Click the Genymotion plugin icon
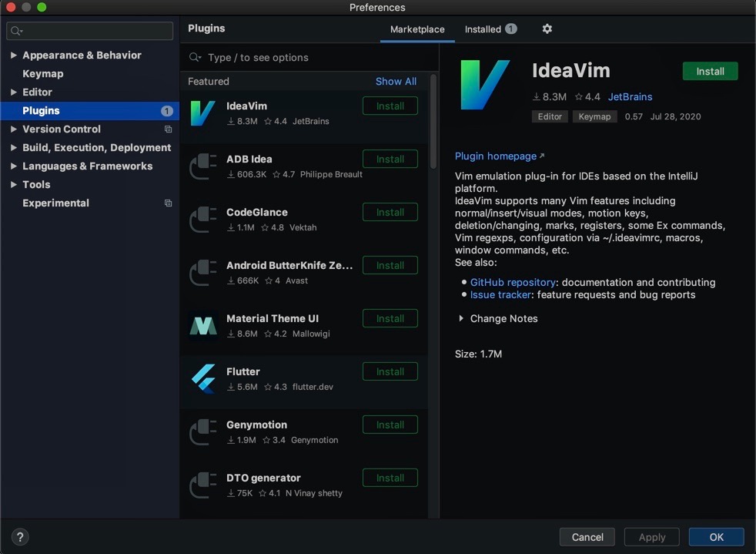This screenshot has width=756, height=554. click(202, 432)
